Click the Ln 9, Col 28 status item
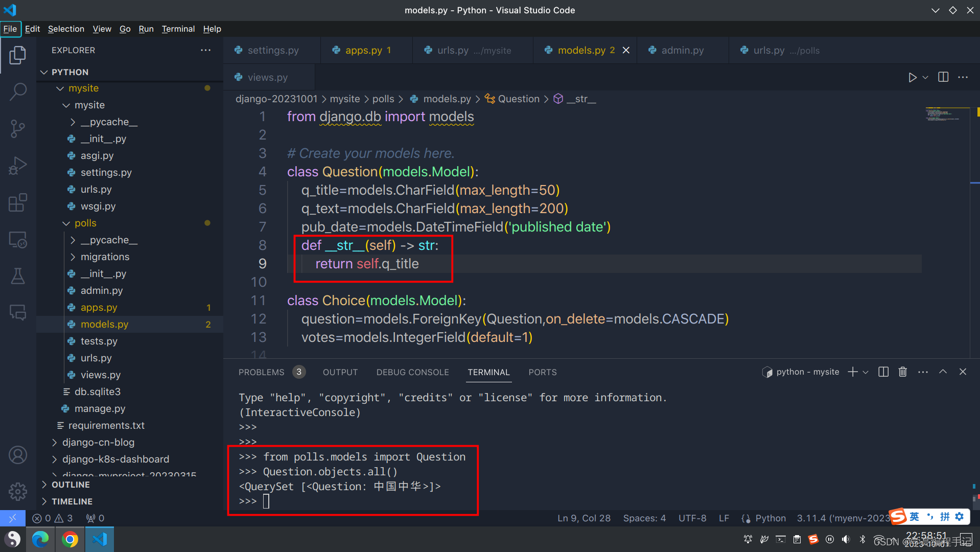980x552 pixels. (x=584, y=518)
